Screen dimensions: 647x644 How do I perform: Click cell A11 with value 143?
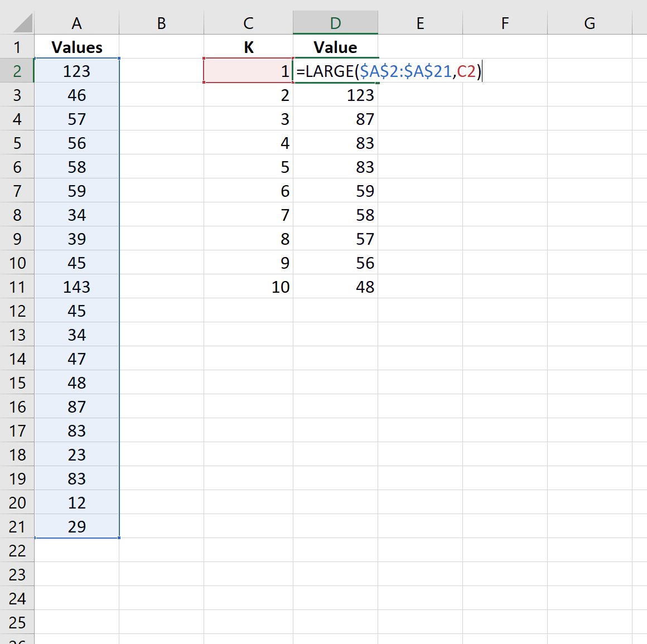77,286
